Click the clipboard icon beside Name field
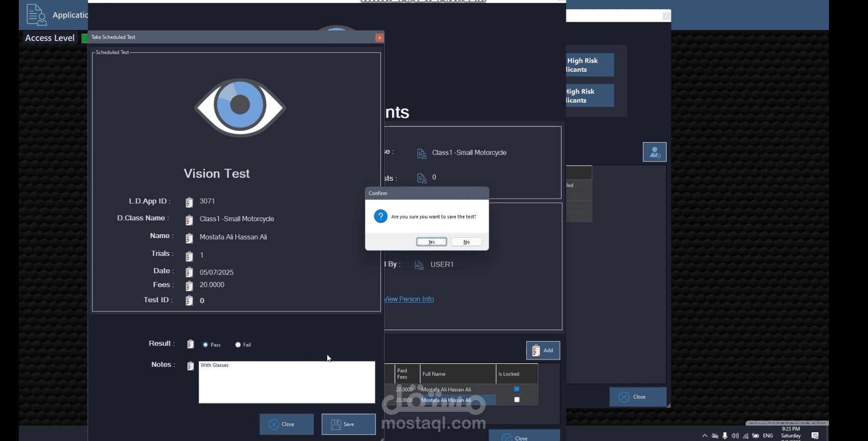 point(189,238)
